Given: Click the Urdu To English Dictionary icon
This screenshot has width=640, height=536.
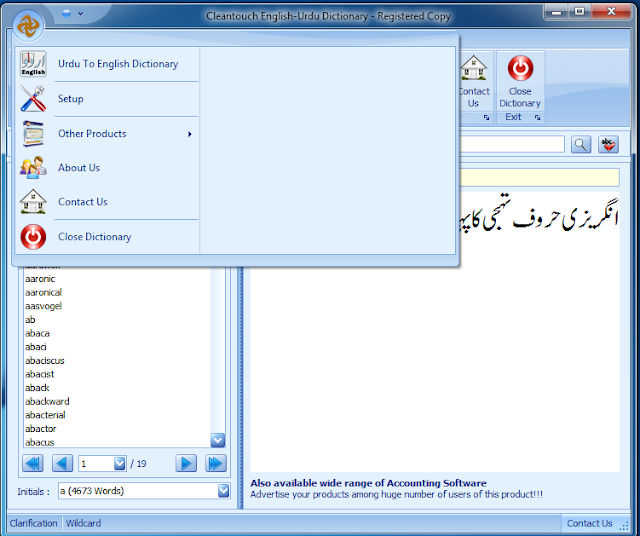Looking at the screenshot, I should pos(33,64).
